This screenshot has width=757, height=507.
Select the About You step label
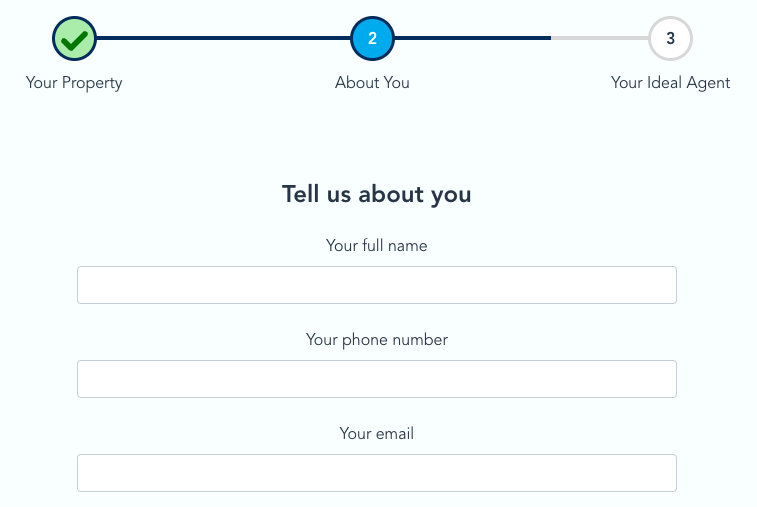[372, 83]
